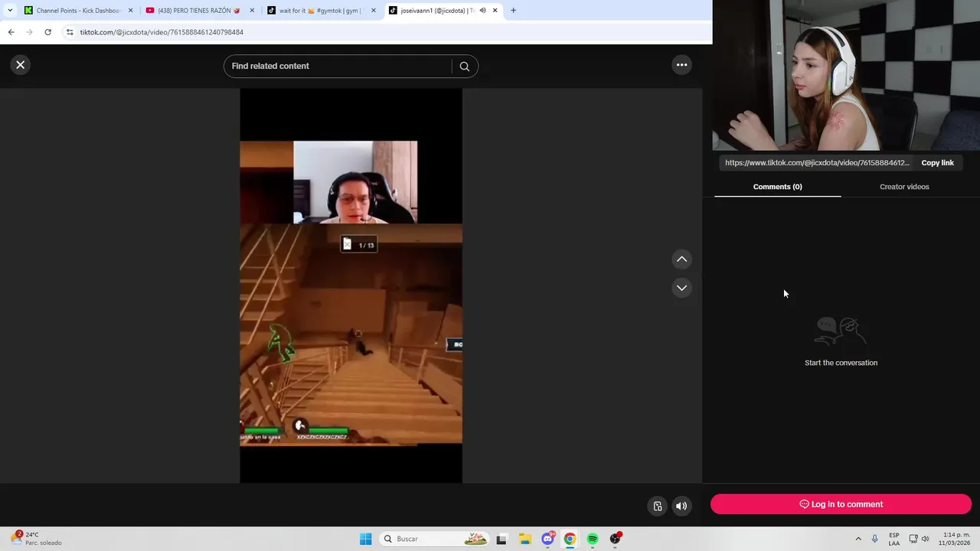
Task: Show hidden system tray icons chevron
Action: pyautogui.click(x=857, y=539)
